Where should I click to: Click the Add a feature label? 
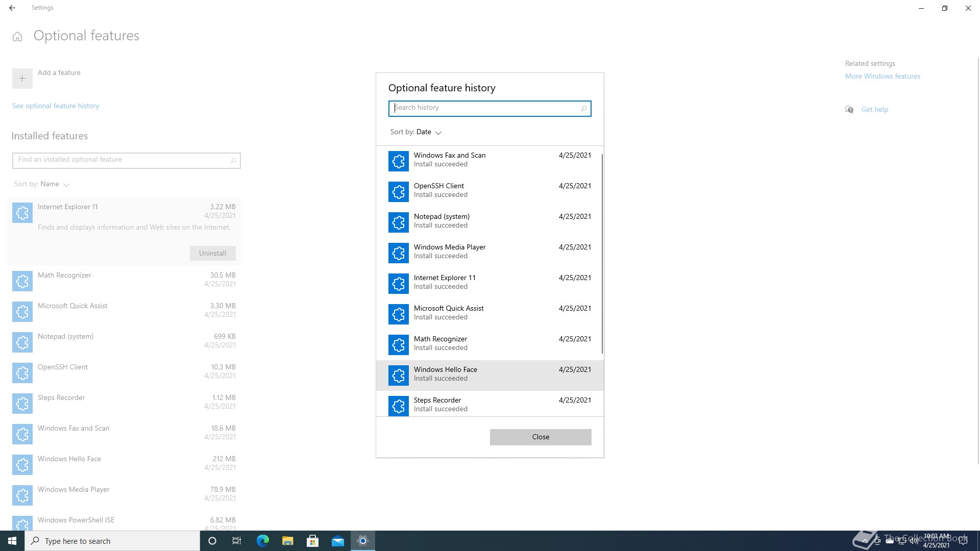point(59,73)
